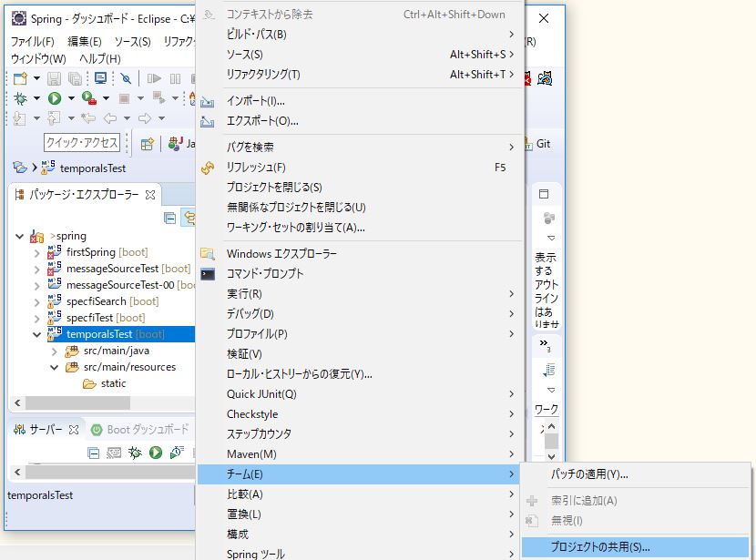Click the Export icon in context menu
The height and width of the screenshot is (560, 756).
coord(208,121)
